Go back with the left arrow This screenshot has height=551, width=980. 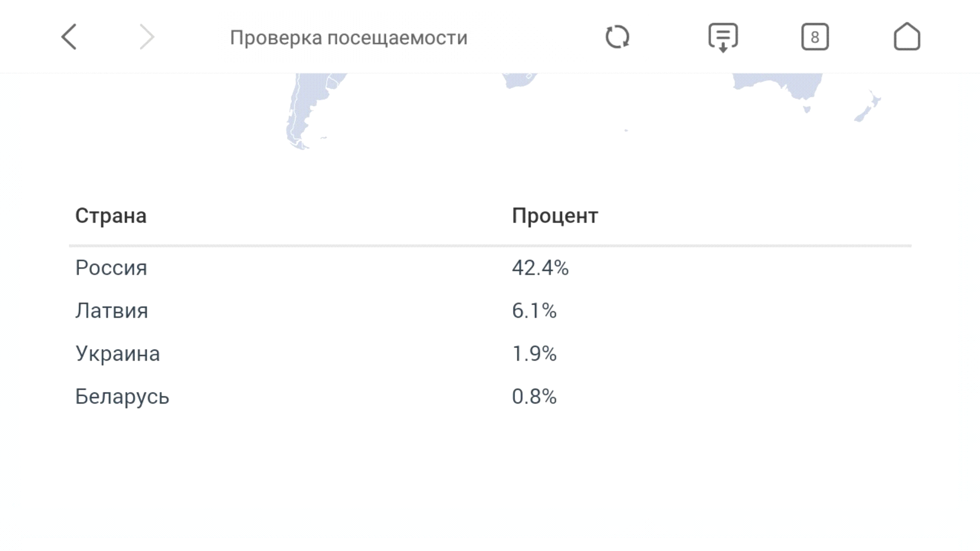coord(69,37)
